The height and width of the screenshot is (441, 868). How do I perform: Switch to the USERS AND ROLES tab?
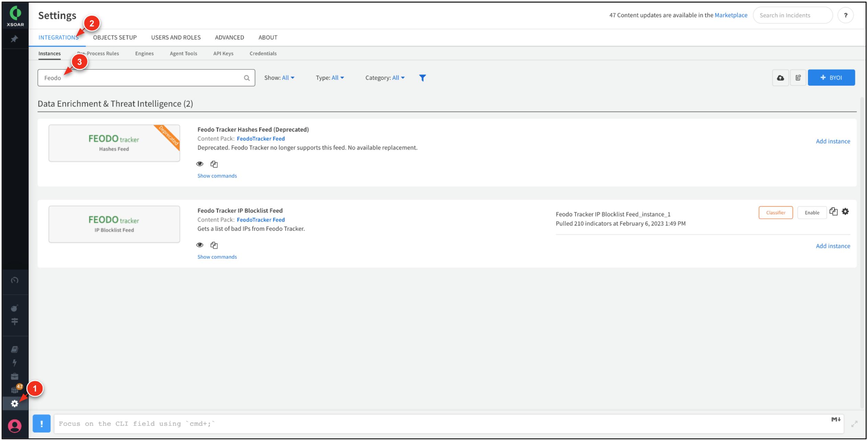pos(176,37)
